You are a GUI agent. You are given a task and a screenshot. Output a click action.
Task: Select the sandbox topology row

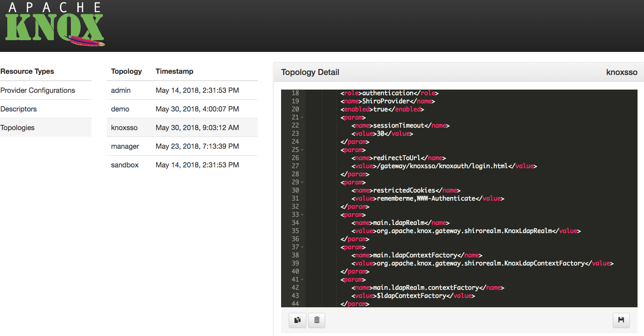pos(125,165)
